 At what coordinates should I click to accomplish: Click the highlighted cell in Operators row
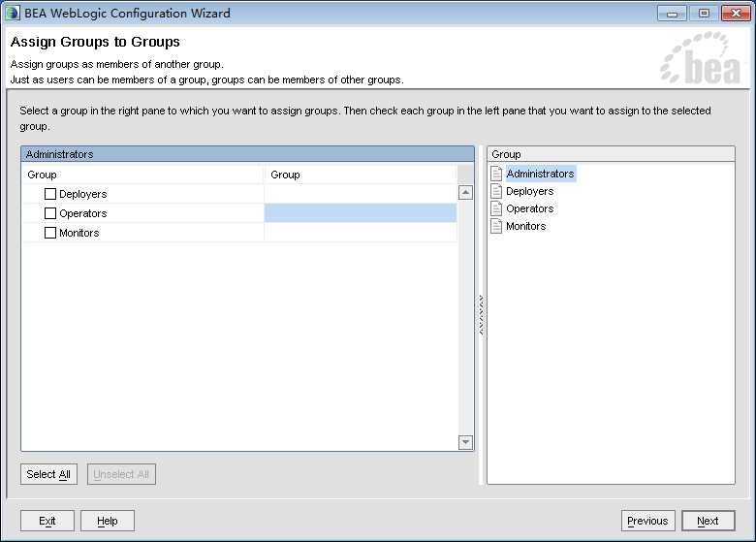(x=361, y=213)
